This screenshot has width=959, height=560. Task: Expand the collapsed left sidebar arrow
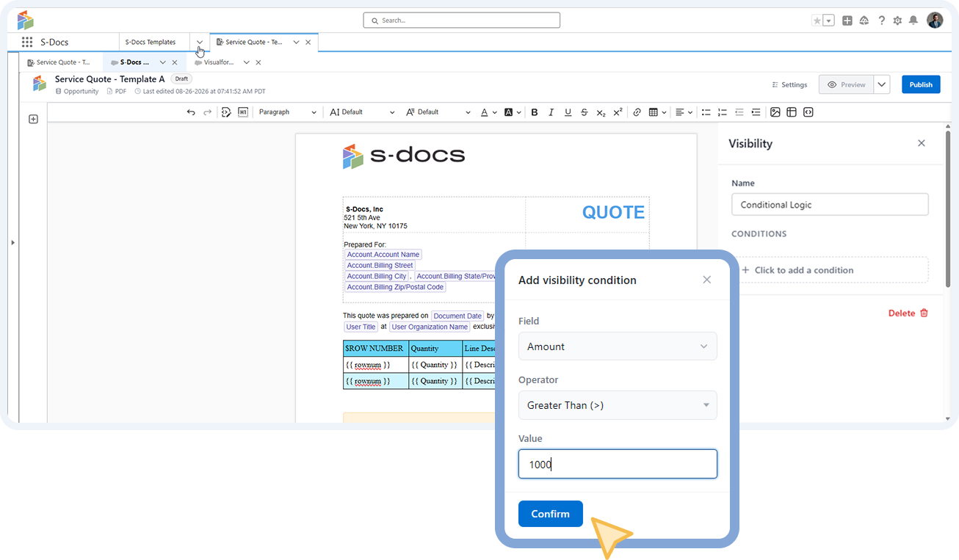pos(12,242)
